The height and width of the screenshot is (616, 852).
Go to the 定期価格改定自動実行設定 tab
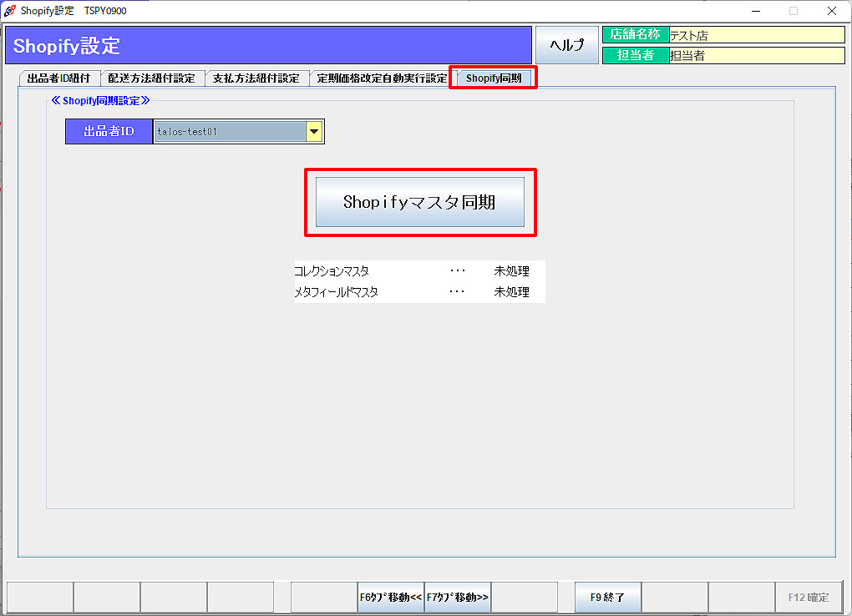coord(382,78)
